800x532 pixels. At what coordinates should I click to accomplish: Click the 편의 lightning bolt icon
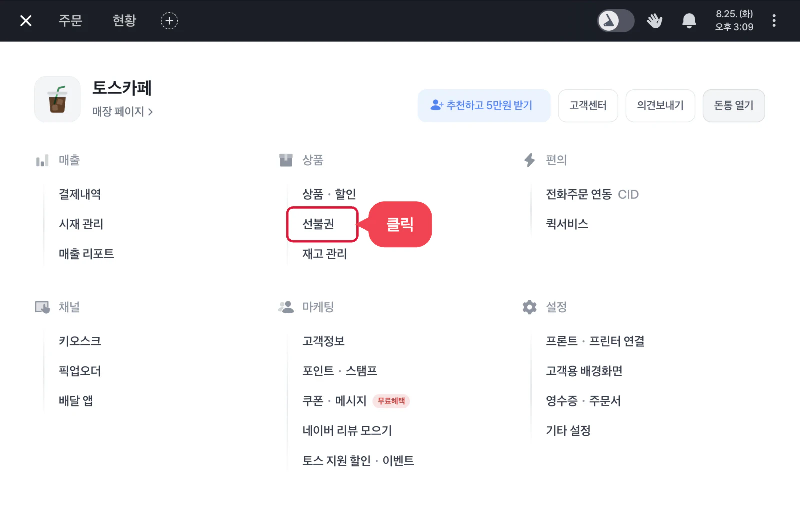[529, 160]
